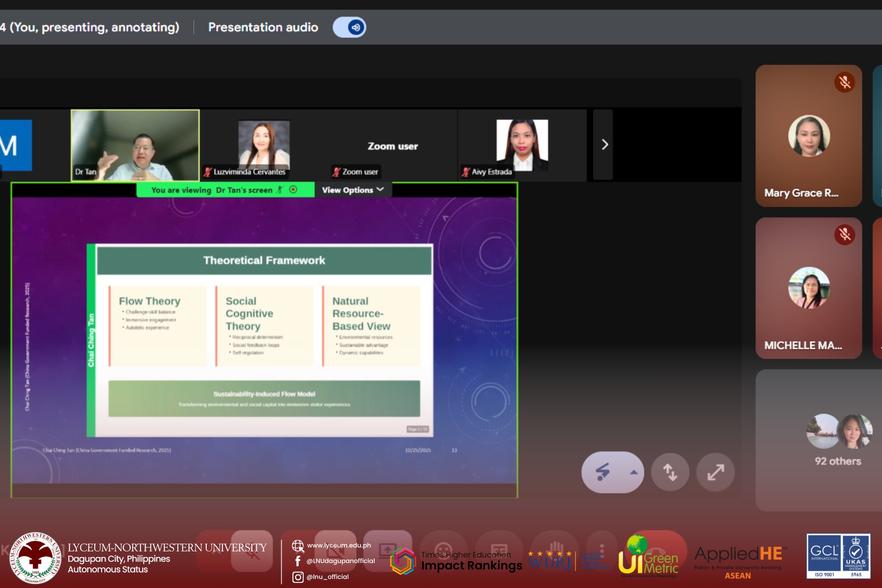882x588 pixels.
Task: Open the three-dot more options menu
Action: coord(602,551)
